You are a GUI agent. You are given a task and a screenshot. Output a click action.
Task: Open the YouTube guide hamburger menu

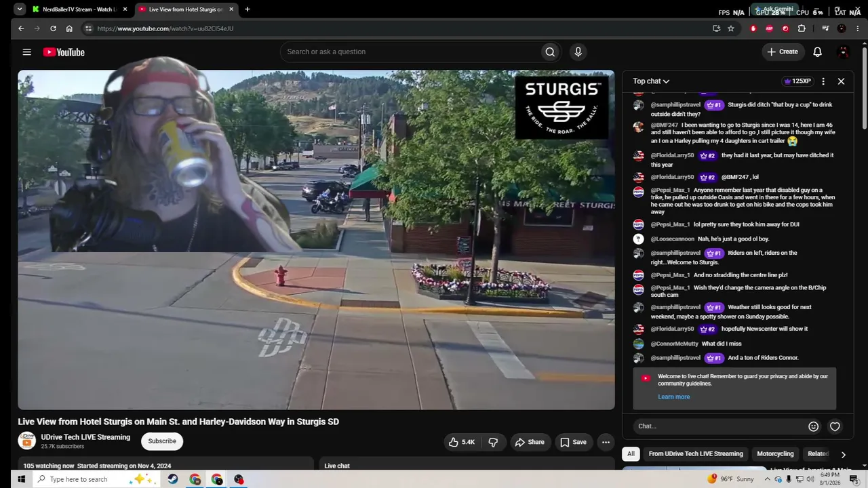[x=26, y=52]
